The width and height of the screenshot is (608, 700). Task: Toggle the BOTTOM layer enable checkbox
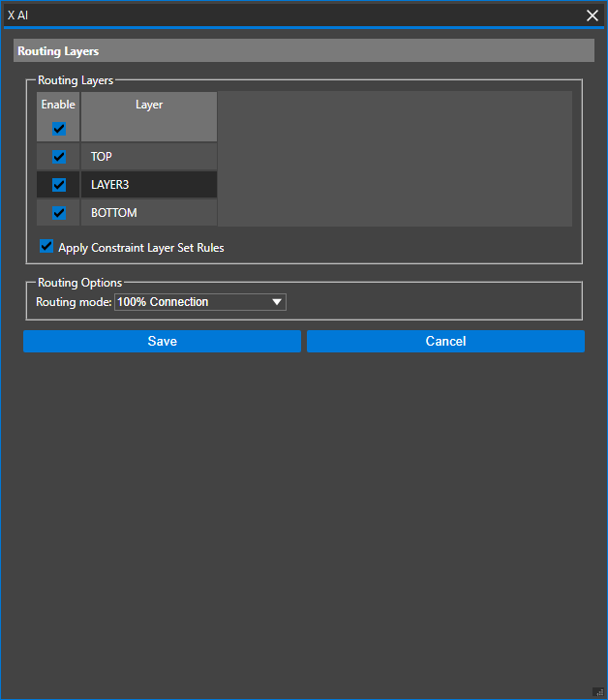(x=58, y=213)
